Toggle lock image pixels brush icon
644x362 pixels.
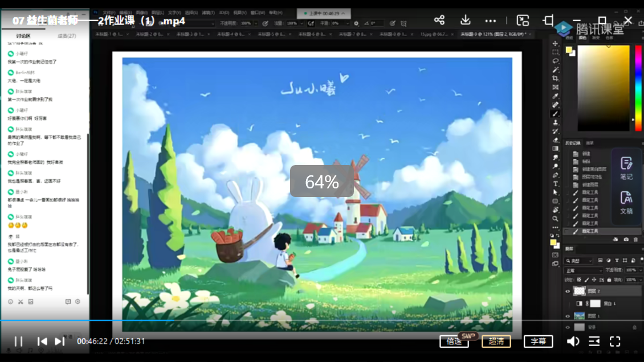pyautogui.click(x=586, y=279)
